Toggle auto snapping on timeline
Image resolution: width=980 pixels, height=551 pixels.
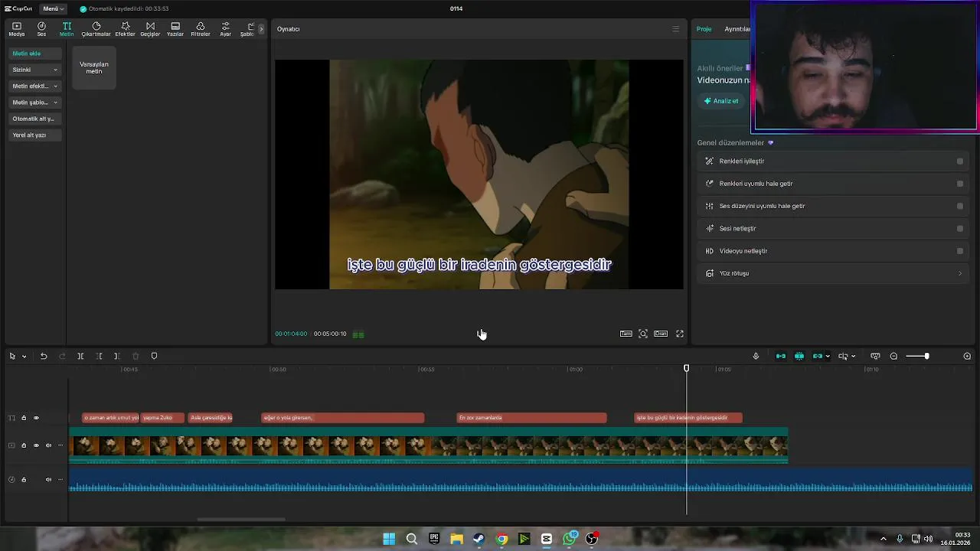(799, 356)
